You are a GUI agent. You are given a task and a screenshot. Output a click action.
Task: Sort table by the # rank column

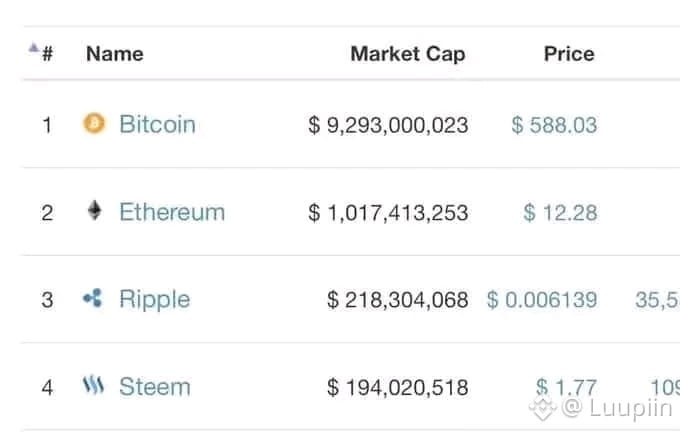[x=48, y=54]
